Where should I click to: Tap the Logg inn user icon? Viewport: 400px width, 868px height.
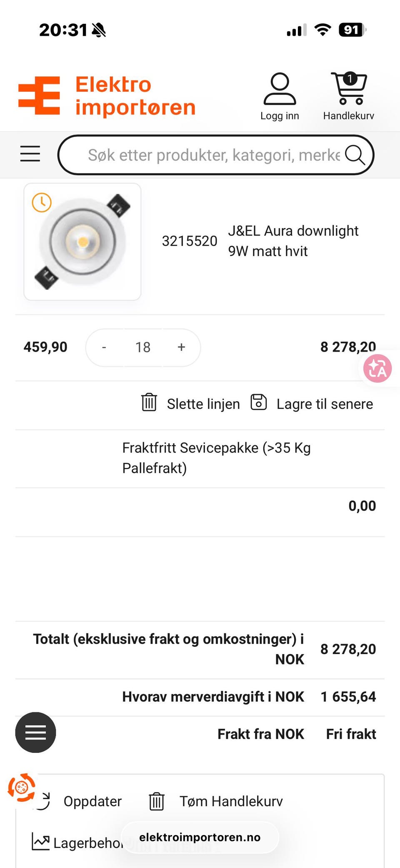tap(280, 88)
